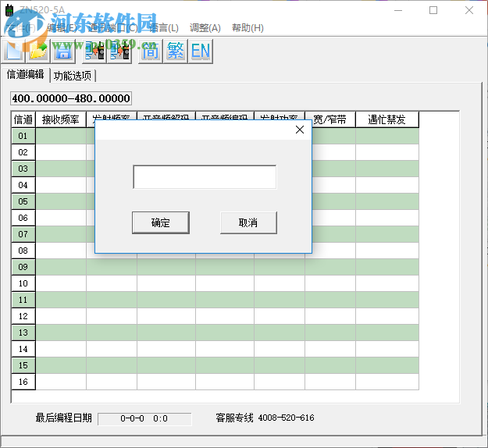Viewport: 488px width, 448px height.
Task: Click receive frequency cell of channel 11
Action: (61, 300)
